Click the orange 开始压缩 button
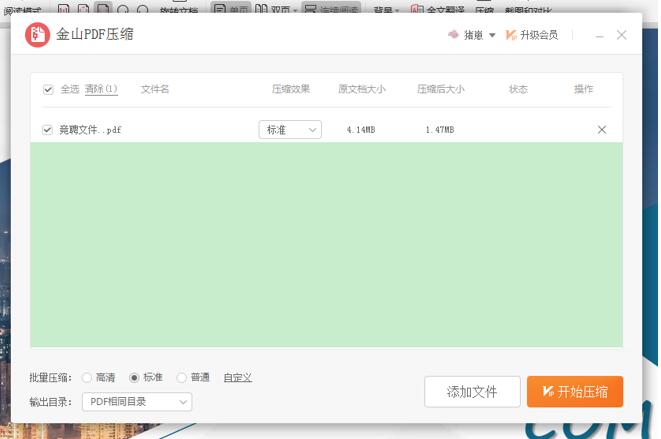This screenshot has width=661, height=439. [x=575, y=392]
